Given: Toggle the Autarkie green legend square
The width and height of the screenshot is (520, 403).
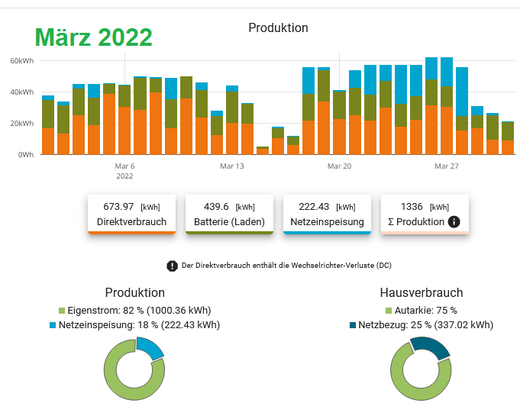Looking at the screenshot, I should [388, 311].
